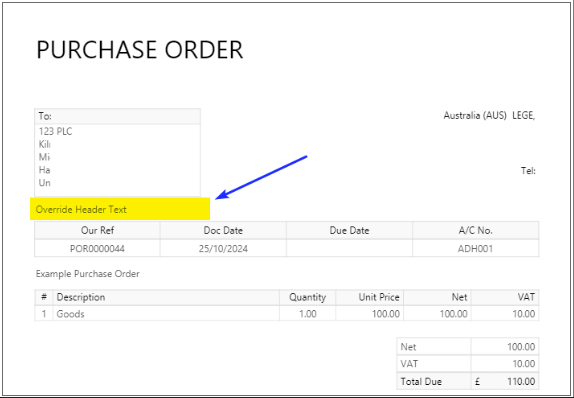Click the PURCHASE ORDER title
Image resolution: width=574 pixels, height=398 pixels.
pyautogui.click(x=139, y=50)
